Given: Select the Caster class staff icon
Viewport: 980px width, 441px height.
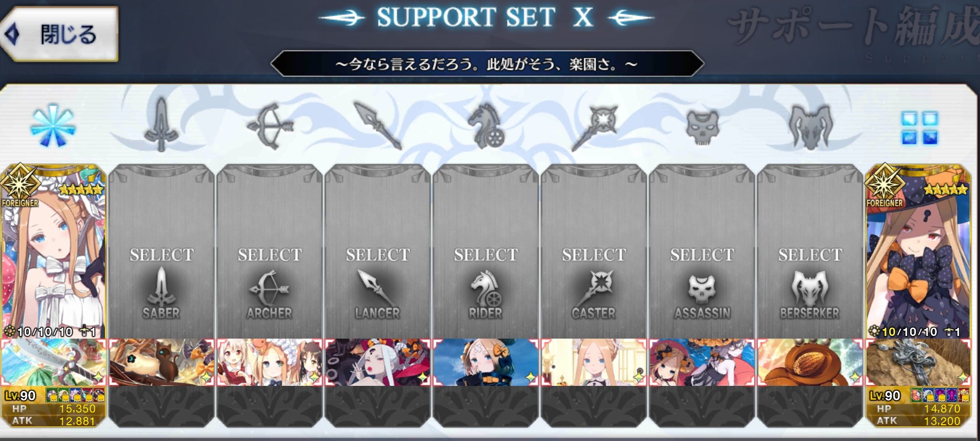Looking at the screenshot, I should [x=594, y=127].
